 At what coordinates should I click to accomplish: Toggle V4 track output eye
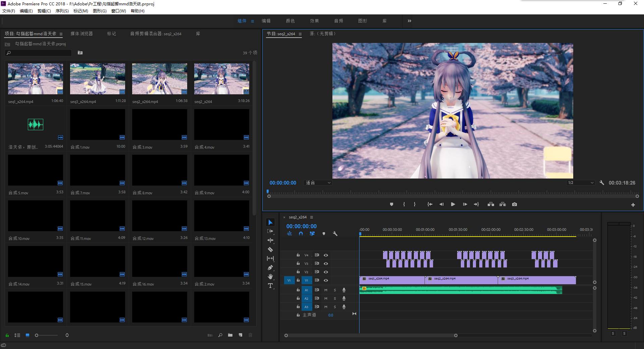click(326, 255)
